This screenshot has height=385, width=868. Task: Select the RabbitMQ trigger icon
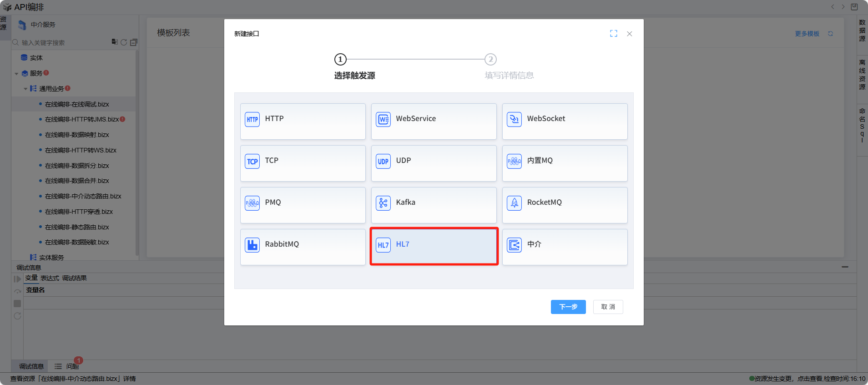pyautogui.click(x=252, y=245)
